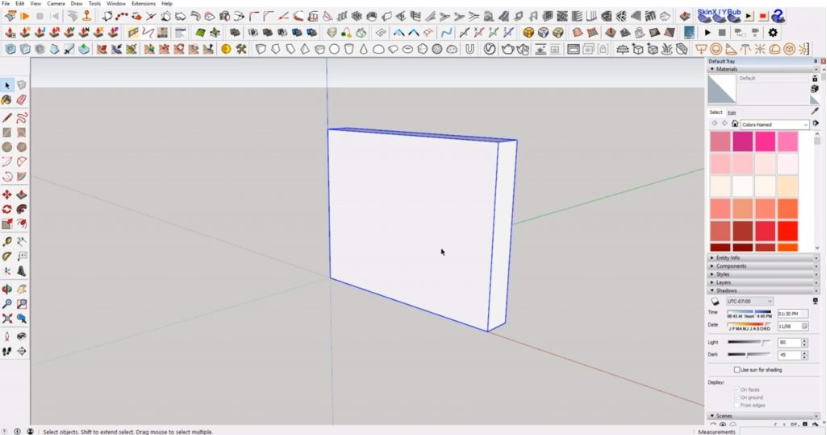
Task: Choose the Polygon tool
Action: [22, 147]
